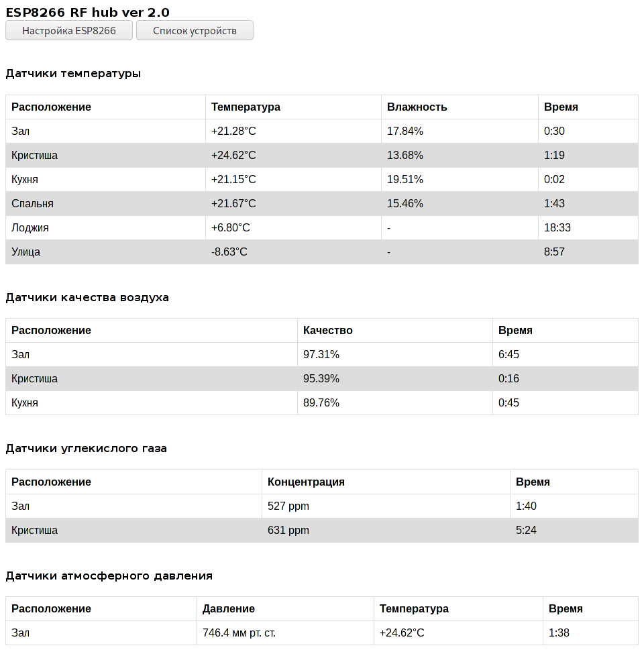The width and height of the screenshot is (644, 656).
Task: Select the Кухня humidity cell 19.51%
Action: pos(405,180)
